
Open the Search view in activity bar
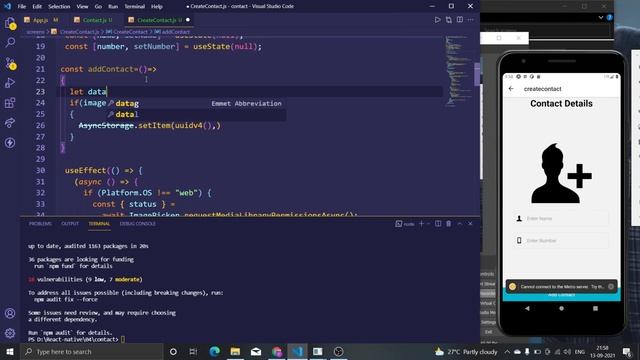click(x=10, y=42)
